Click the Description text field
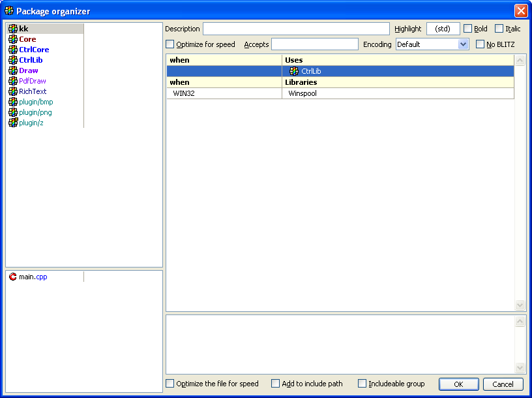 click(x=296, y=29)
